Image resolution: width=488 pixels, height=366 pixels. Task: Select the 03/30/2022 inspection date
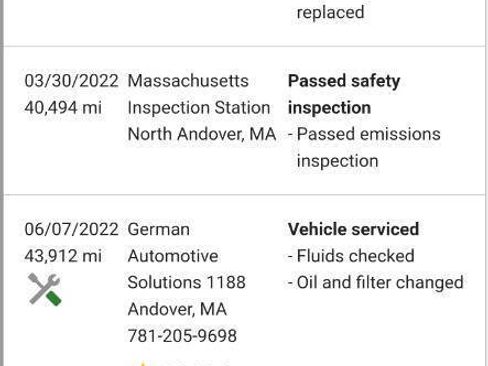click(x=71, y=81)
